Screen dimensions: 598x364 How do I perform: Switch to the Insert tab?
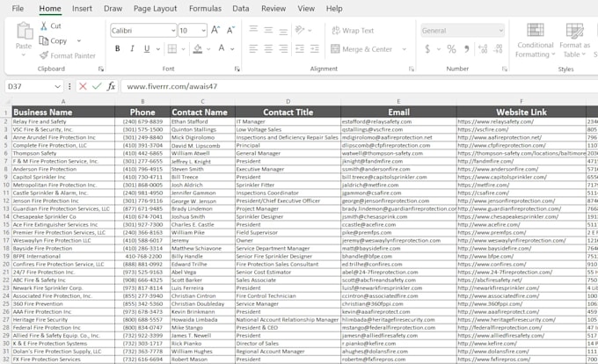(82, 9)
